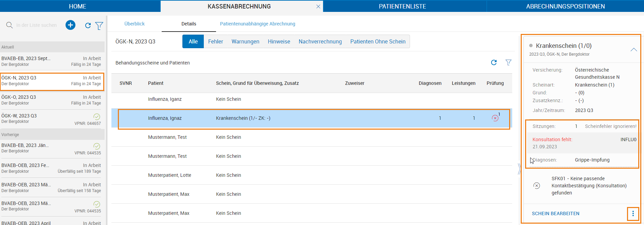The height and width of the screenshot is (225, 644).
Task: Refresh the billing list in the sidebar
Action: click(x=88, y=25)
